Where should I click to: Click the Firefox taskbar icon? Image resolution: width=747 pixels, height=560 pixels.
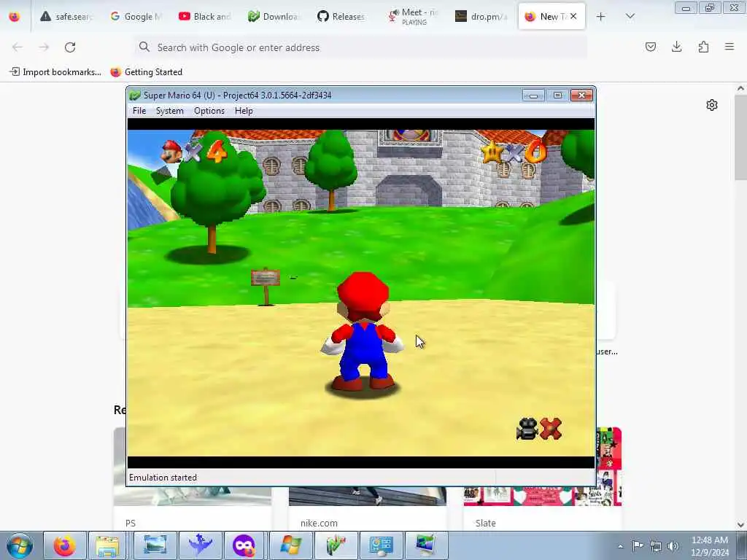tap(65, 545)
